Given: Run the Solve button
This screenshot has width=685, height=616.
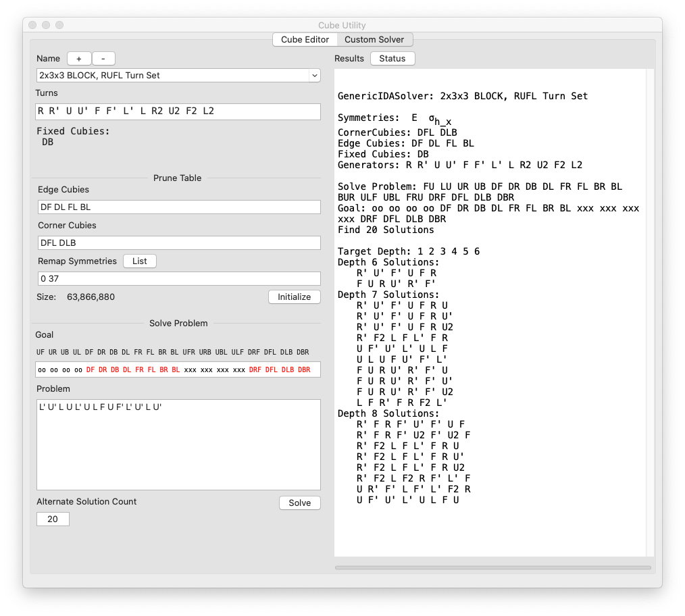Looking at the screenshot, I should click(x=300, y=503).
